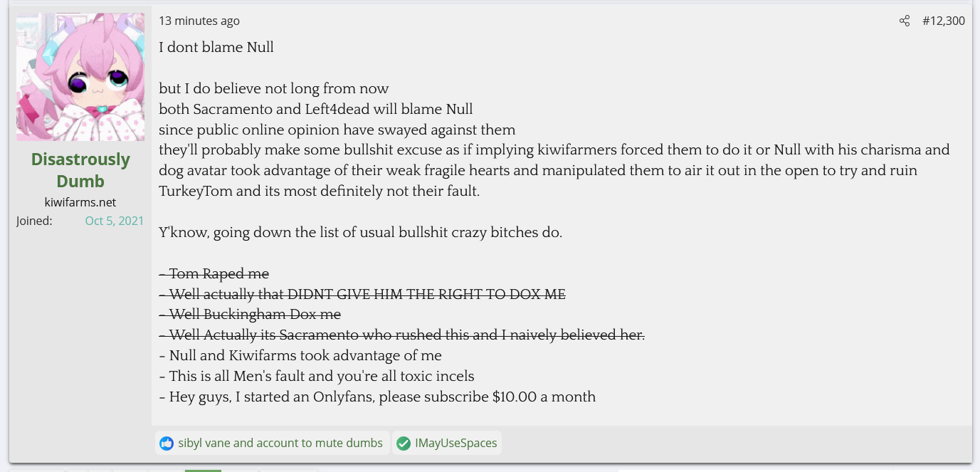980x472 pixels.
Task: Click the "Joined:" label under the username
Action: coord(34,221)
